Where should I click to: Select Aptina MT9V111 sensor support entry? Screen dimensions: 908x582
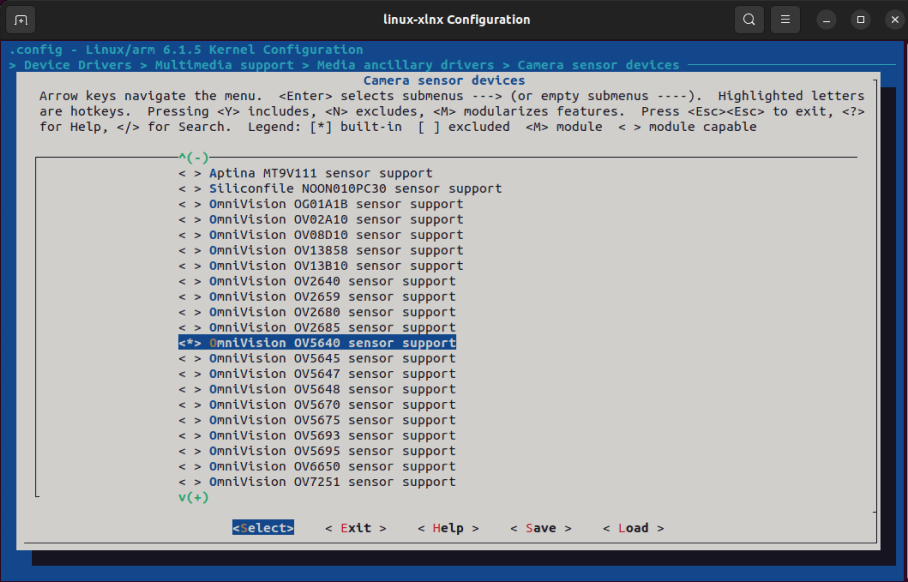point(305,173)
